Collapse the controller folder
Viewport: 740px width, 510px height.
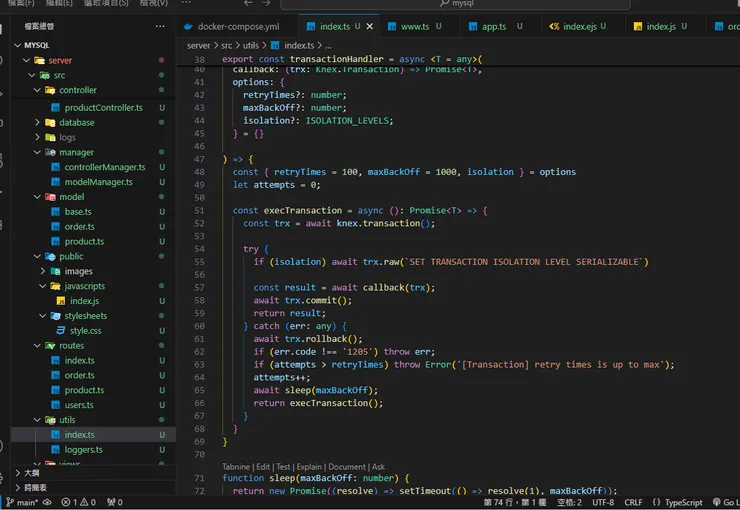point(77,90)
